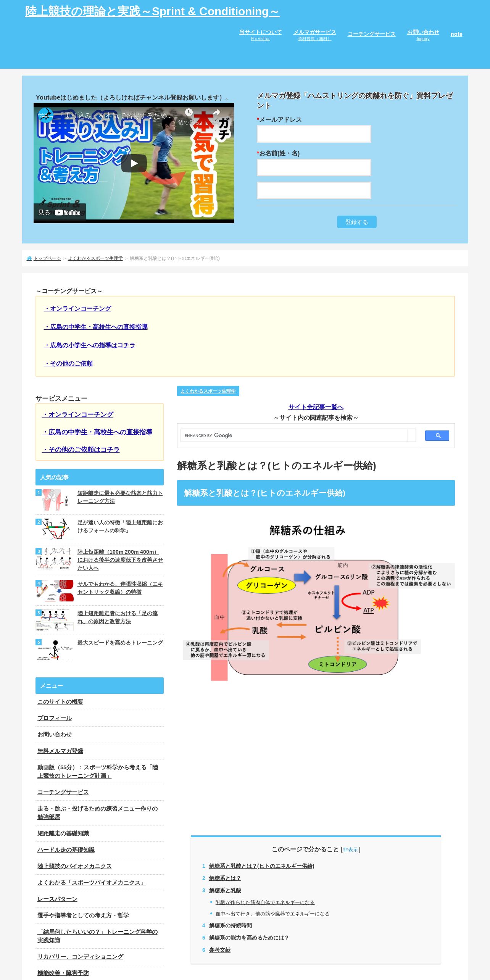Open ・オンラインコーチング link in top box

[x=77, y=308]
